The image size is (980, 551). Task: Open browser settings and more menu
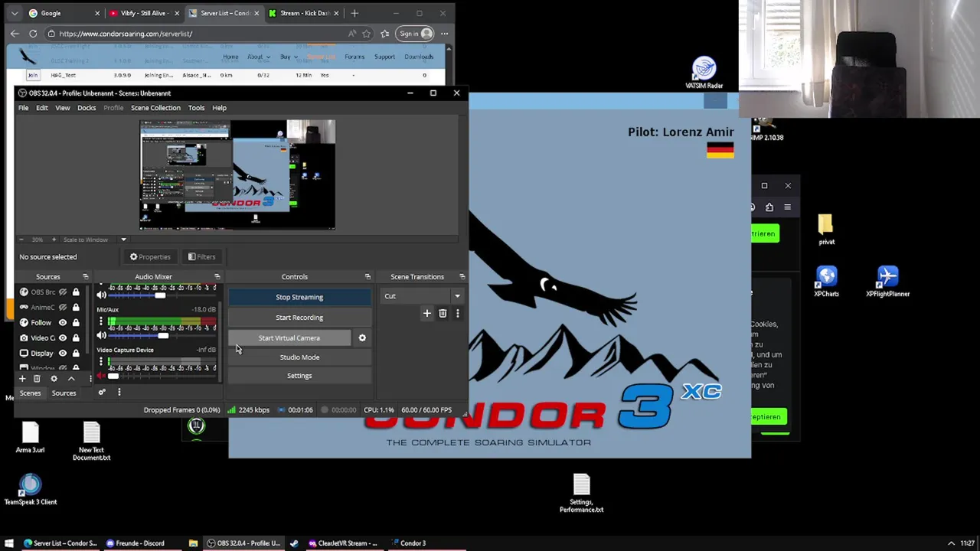(x=444, y=34)
